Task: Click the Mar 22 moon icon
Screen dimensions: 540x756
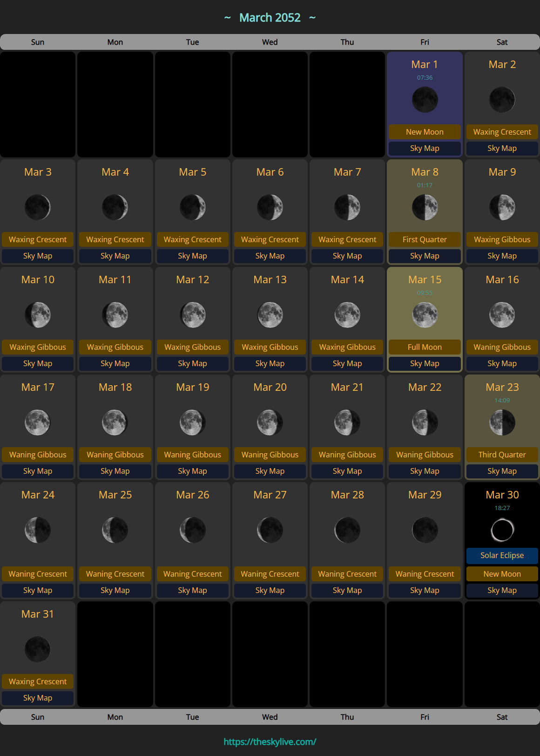Action: [x=425, y=422]
